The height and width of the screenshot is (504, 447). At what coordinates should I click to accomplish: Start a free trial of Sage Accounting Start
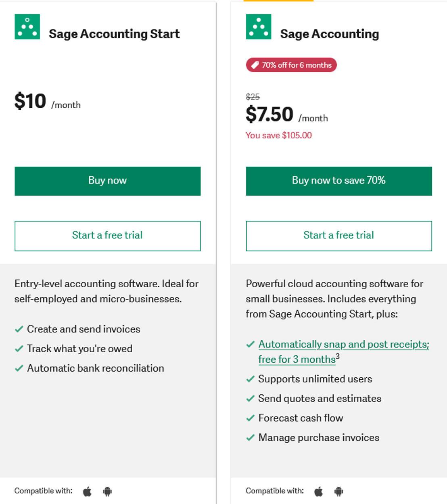click(x=107, y=236)
